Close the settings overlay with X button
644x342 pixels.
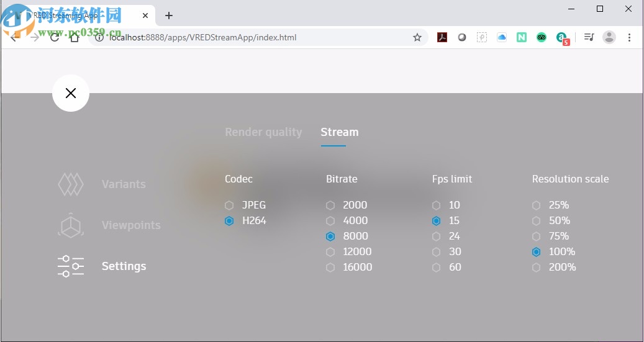coord(71,93)
